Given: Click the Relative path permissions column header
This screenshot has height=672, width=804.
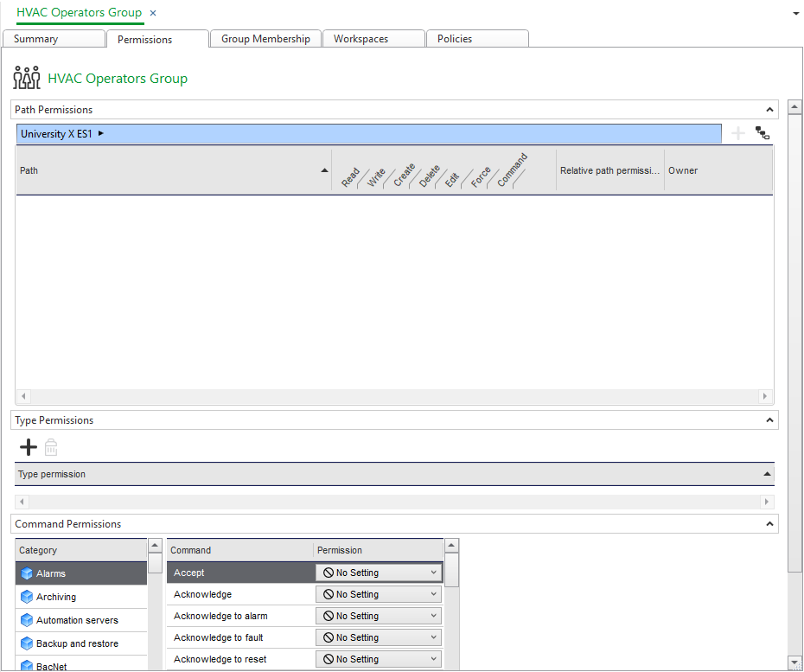Looking at the screenshot, I should click(609, 170).
